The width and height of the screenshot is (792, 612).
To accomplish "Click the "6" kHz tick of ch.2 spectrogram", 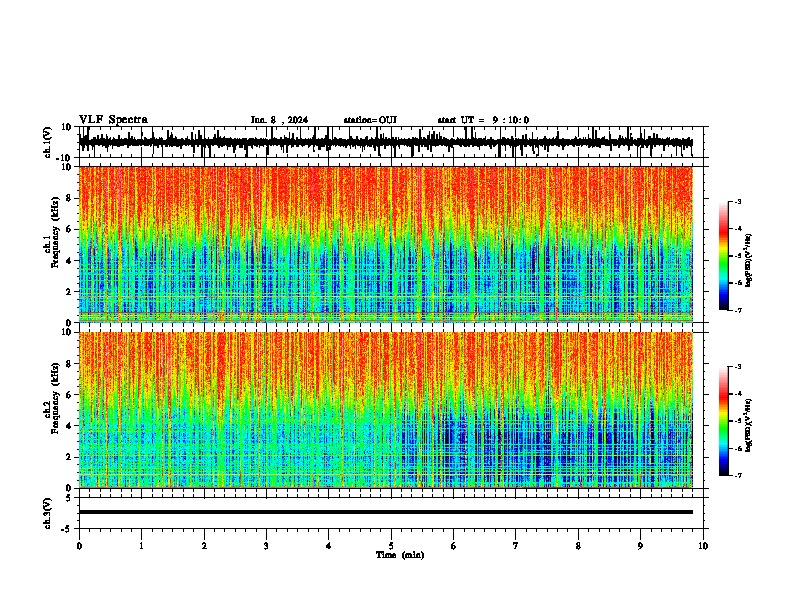I will pyautogui.click(x=69, y=395).
